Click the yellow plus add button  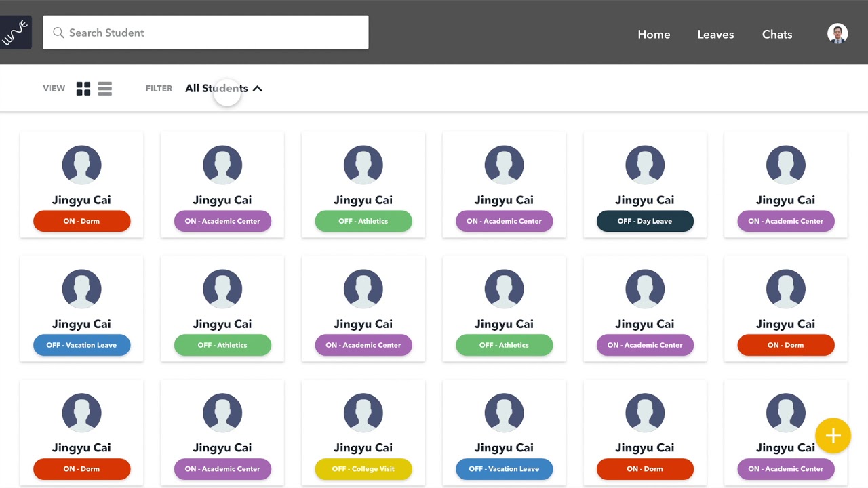(833, 436)
